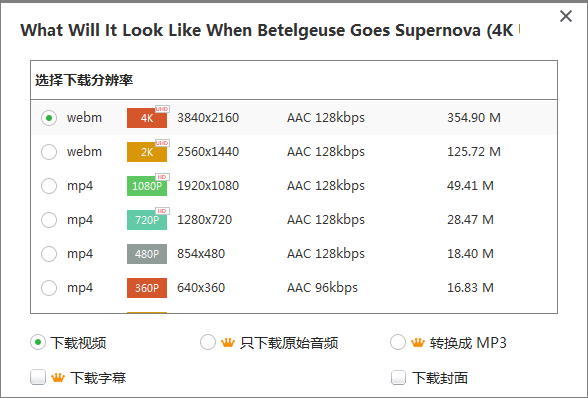This screenshot has height=398, width=588.
Task: Close the download dialog
Action: 566,16
